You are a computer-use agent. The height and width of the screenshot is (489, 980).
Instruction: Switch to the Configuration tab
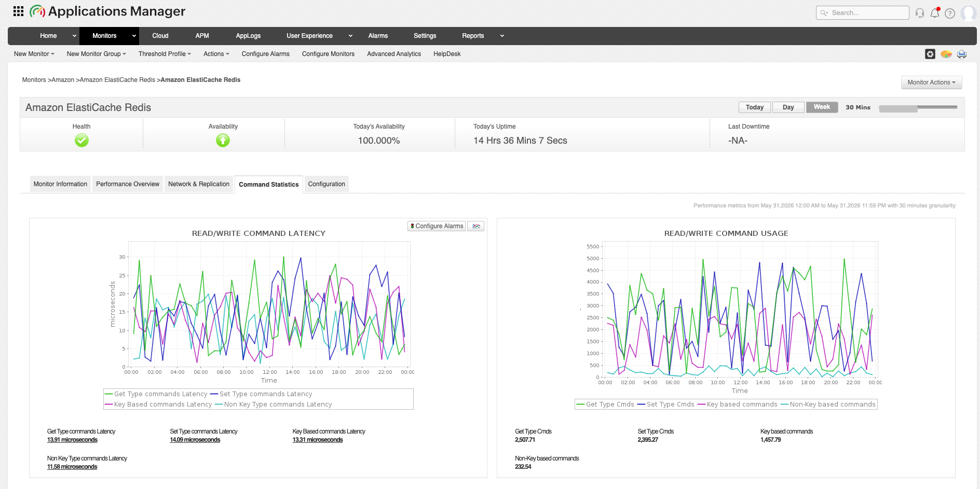pyautogui.click(x=326, y=184)
